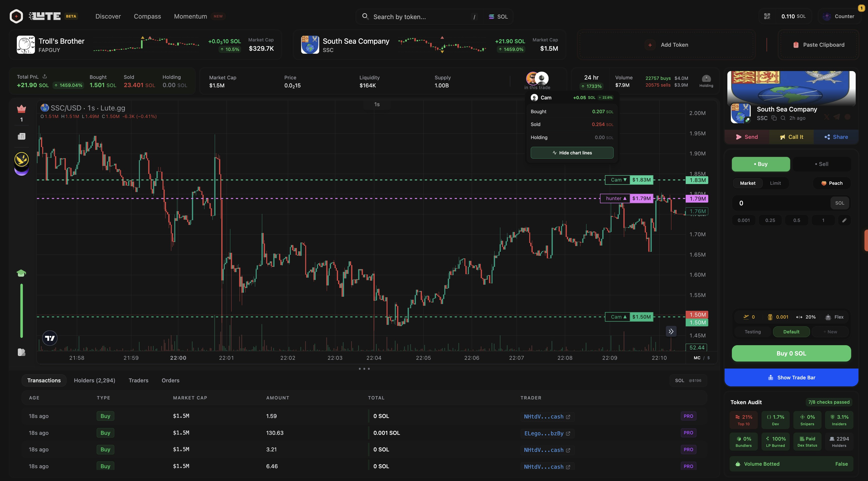Click the QR code icon near balance
The image size is (868, 481).
point(767,16)
